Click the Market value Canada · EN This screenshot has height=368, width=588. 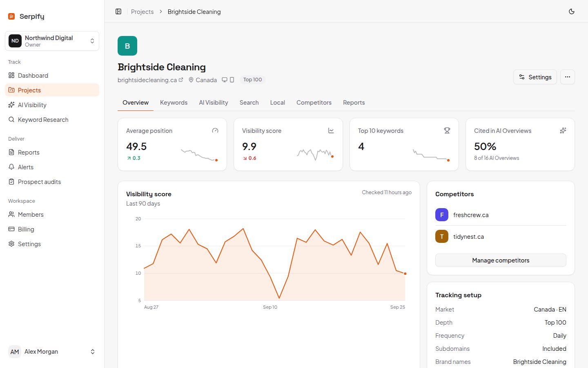(550, 310)
